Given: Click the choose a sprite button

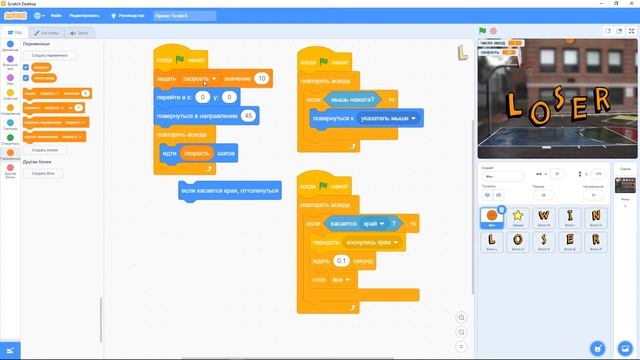Looking at the screenshot, I should [x=598, y=349].
